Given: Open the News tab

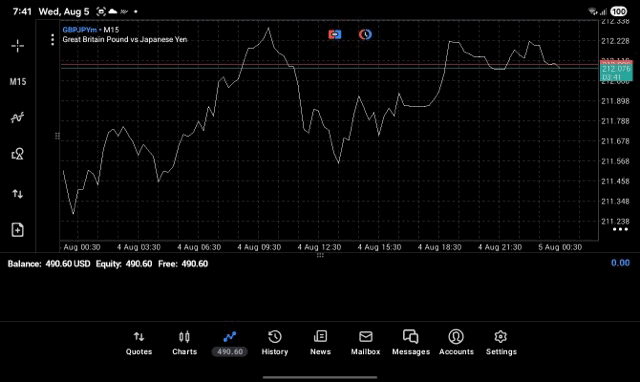Looking at the screenshot, I should pos(320,343).
